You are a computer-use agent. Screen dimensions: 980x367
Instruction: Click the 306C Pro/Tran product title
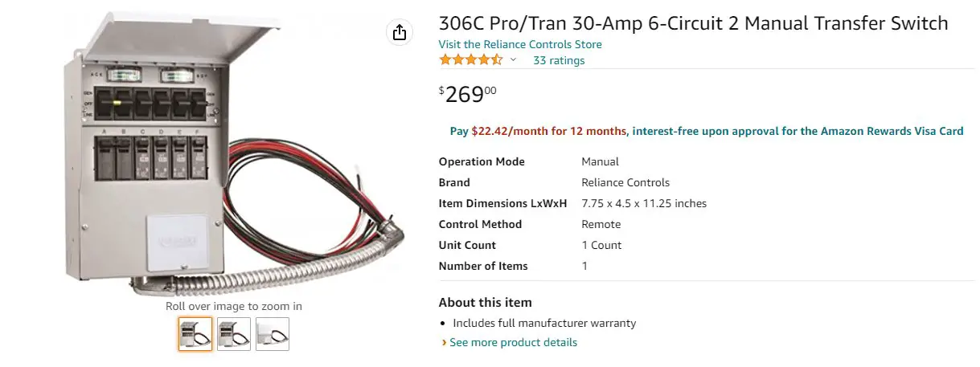tap(693, 23)
